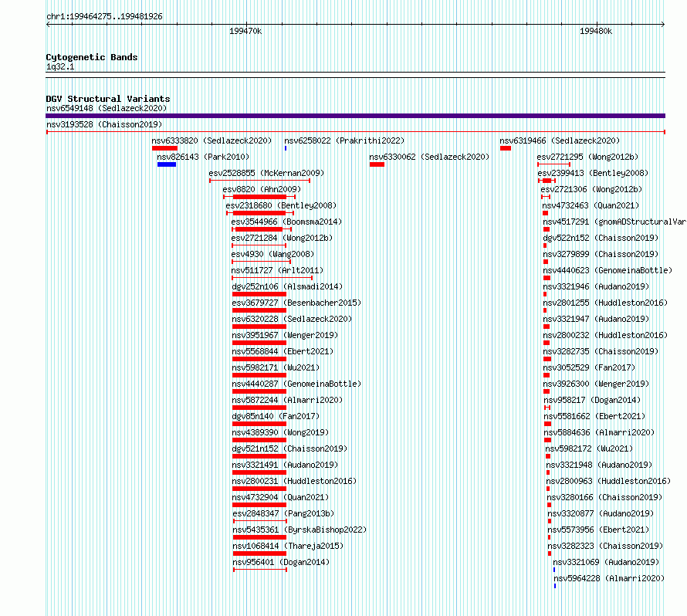Viewport: 687px width, 616px height.
Task: Open nsv3321946 (Audano2019) variant label
Action: coord(597,286)
